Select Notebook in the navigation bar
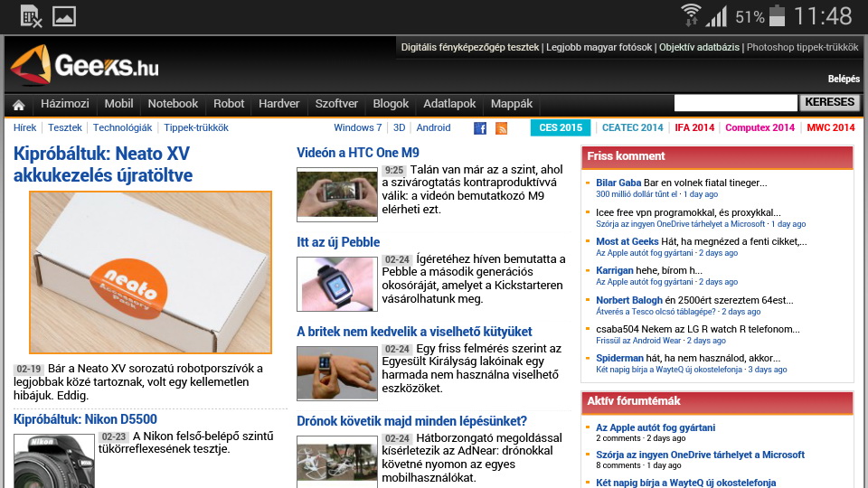 (x=173, y=104)
